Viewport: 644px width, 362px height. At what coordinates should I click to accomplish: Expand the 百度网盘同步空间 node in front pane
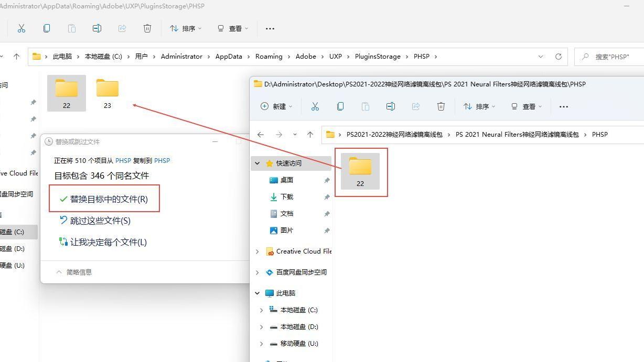257,272
